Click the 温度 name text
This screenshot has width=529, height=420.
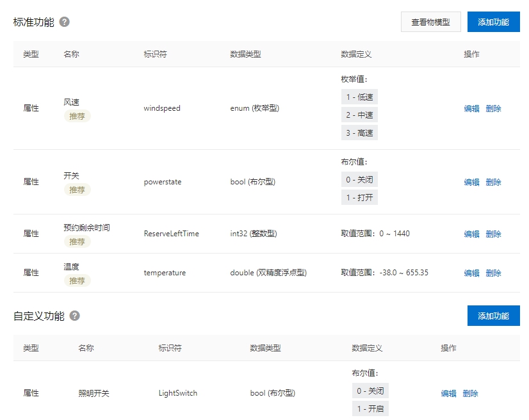(x=71, y=267)
